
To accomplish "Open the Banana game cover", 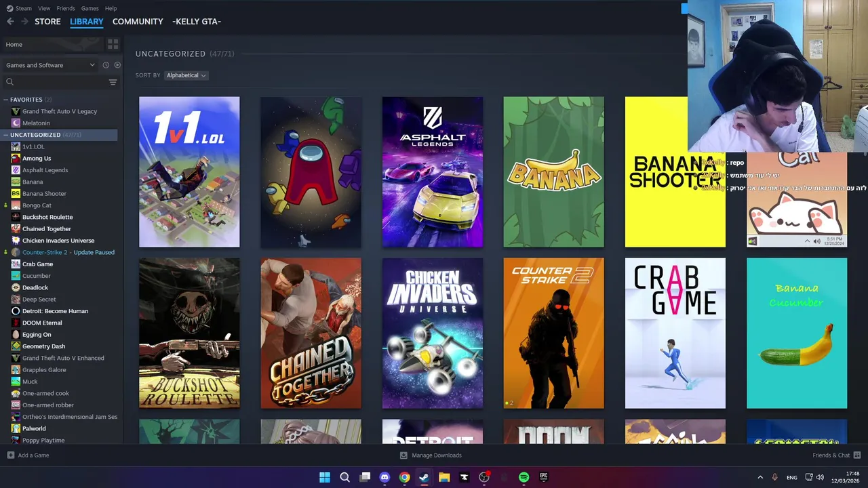I will [553, 172].
